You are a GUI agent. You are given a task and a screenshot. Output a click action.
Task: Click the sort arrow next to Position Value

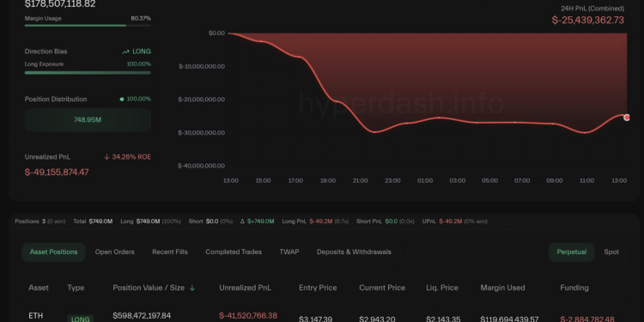point(191,289)
